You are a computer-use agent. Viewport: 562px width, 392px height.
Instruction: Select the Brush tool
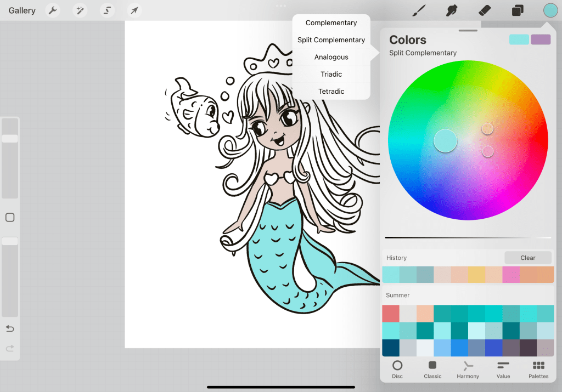point(419,10)
